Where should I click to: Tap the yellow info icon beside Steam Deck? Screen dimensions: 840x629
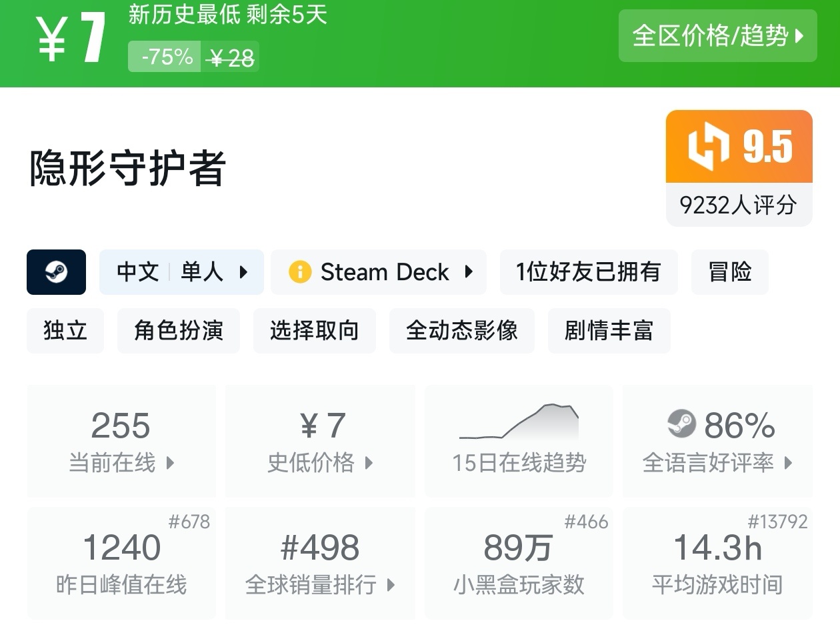pyautogui.click(x=300, y=272)
